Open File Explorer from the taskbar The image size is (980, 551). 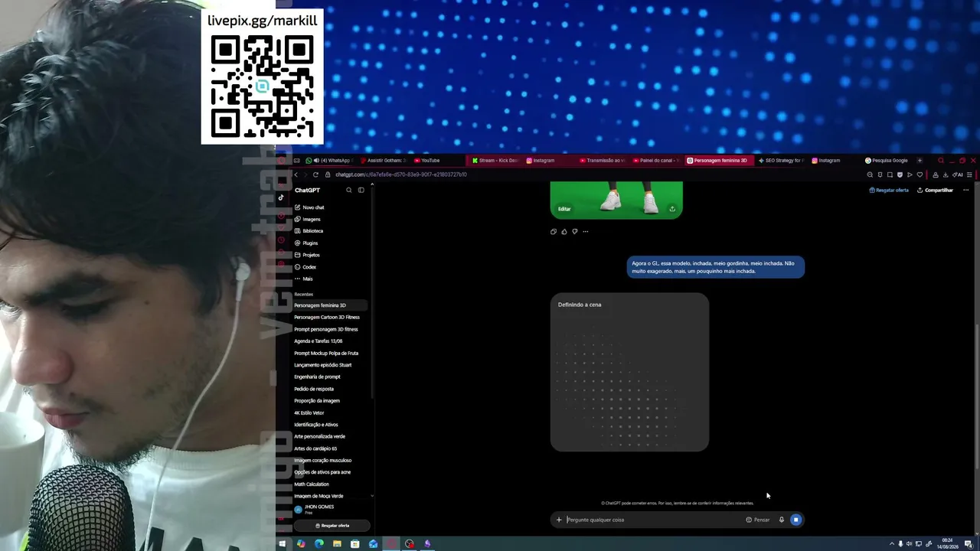point(337,544)
